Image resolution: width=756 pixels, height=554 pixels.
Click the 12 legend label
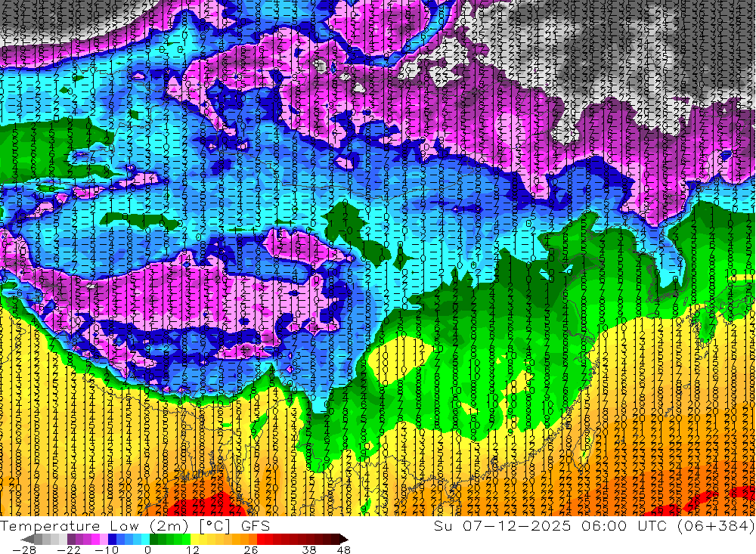tap(192, 549)
